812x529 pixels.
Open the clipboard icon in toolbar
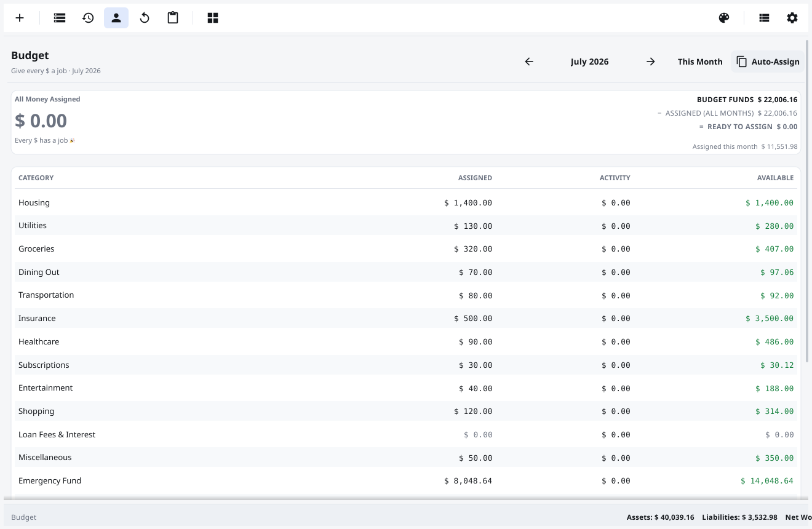pyautogui.click(x=173, y=18)
